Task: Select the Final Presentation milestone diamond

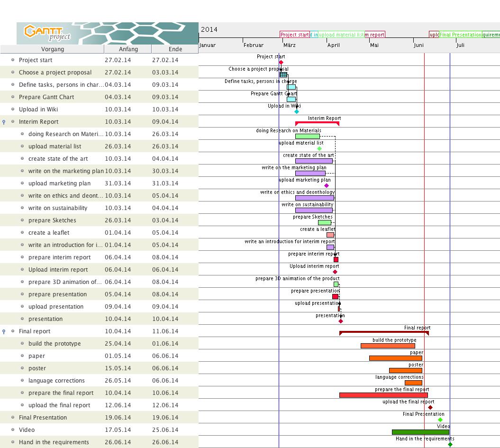Action: (x=440, y=420)
